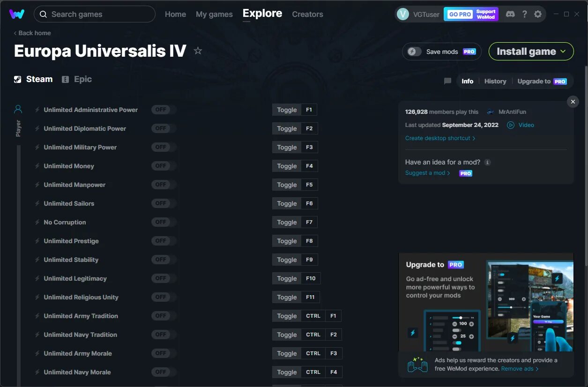Screen dimensions: 588x387
Task: Open the My games tab
Action: (x=214, y=14)
